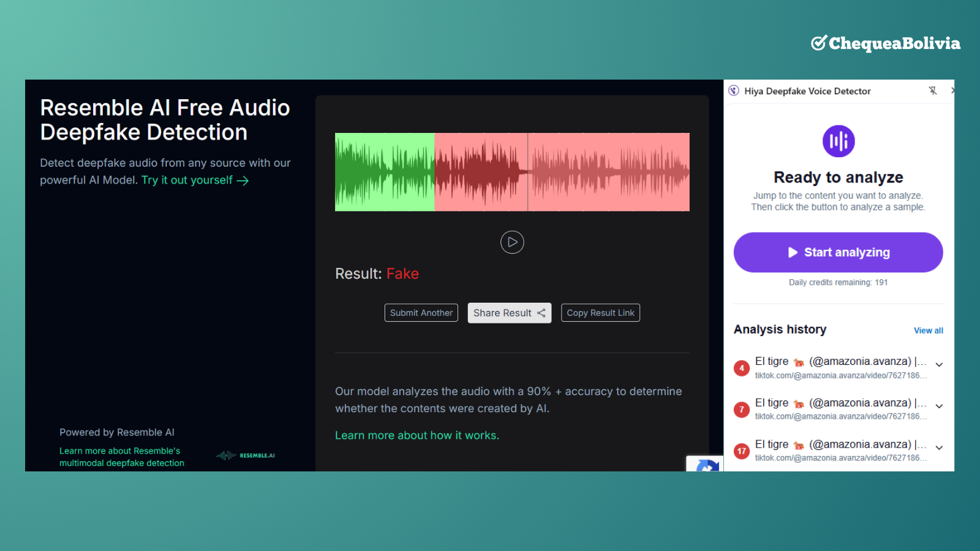The width and height of the screenshot is (980, 551).
Task: Copy the result link
Action: 600,313
